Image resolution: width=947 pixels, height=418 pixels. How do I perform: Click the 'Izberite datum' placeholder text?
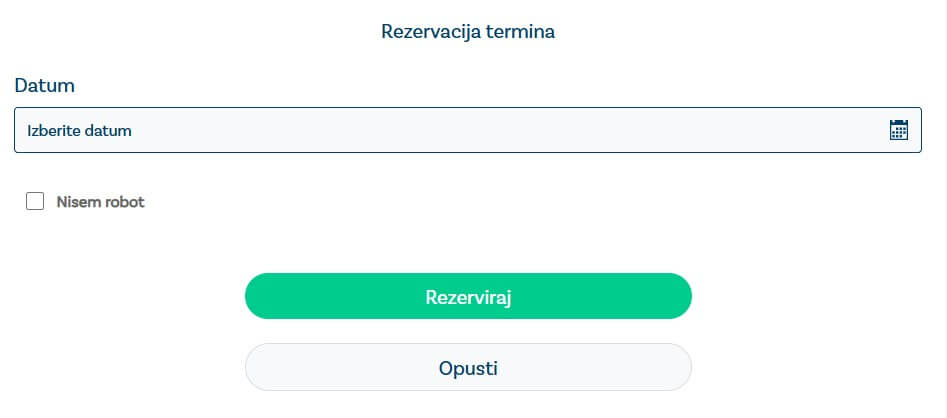(x=80, y=130)
